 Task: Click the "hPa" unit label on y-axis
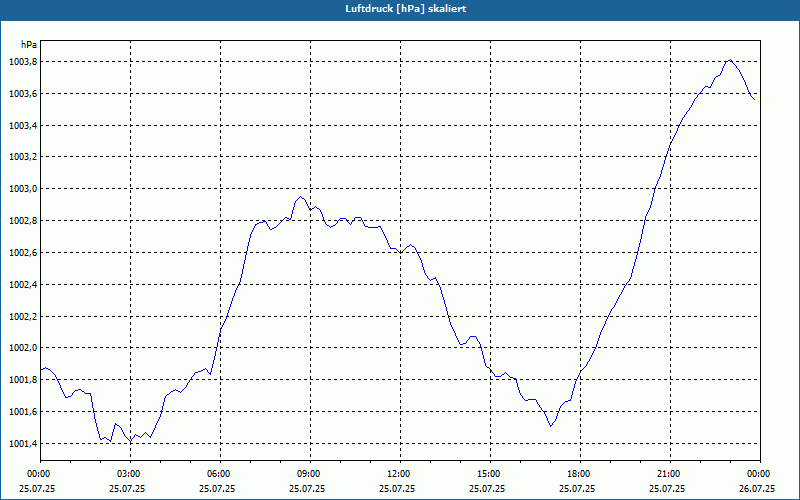pos(29,45)
